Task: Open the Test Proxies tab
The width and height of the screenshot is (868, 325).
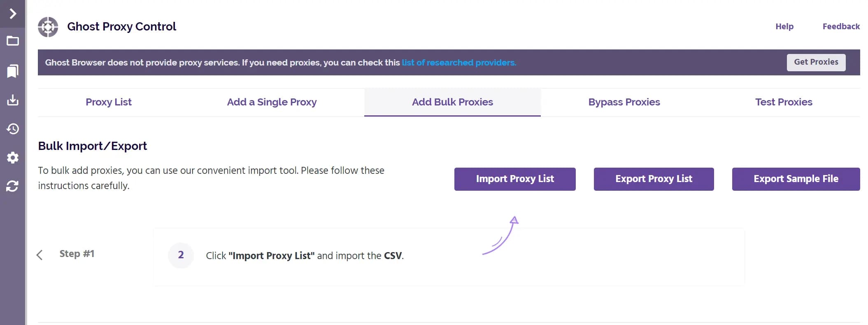Action: coord(783,102)
